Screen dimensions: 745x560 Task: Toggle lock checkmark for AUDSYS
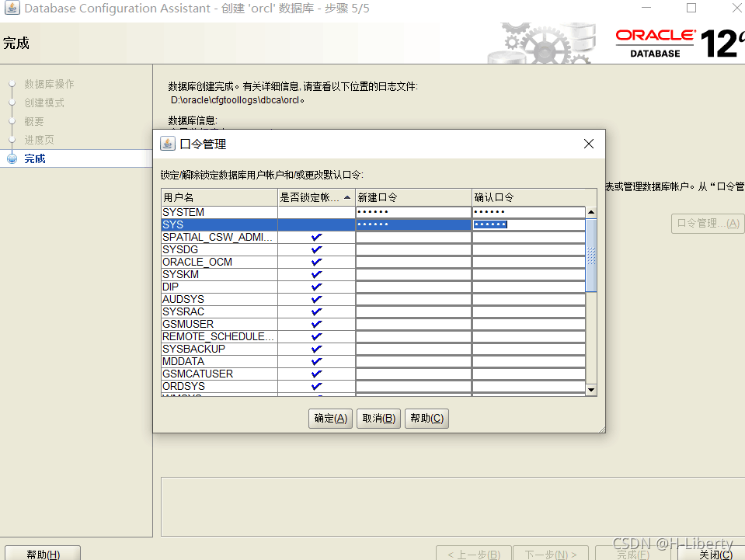coord(316,299)
